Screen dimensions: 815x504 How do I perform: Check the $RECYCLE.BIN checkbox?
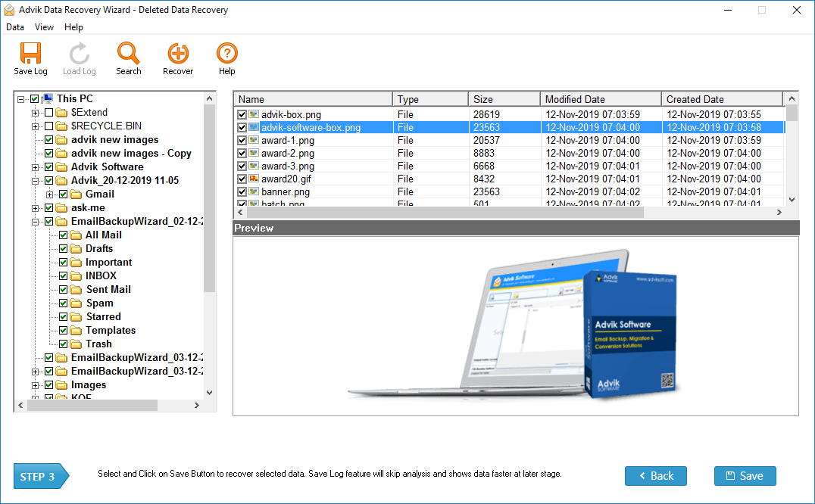pyautogui.click(x=49, y=126)
